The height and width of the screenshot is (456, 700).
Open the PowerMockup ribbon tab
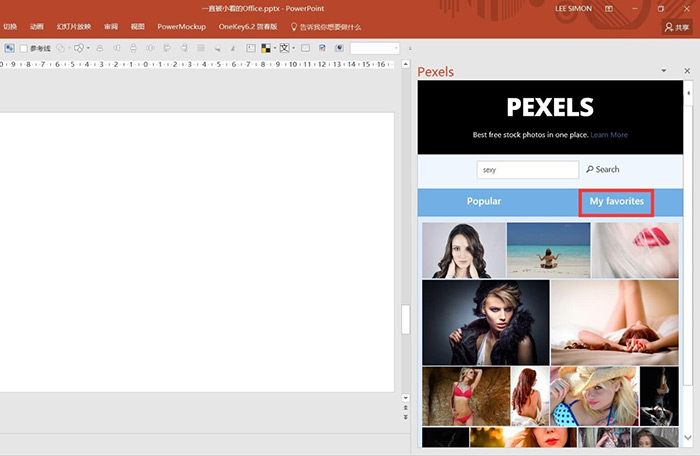[x=182, y=27]
